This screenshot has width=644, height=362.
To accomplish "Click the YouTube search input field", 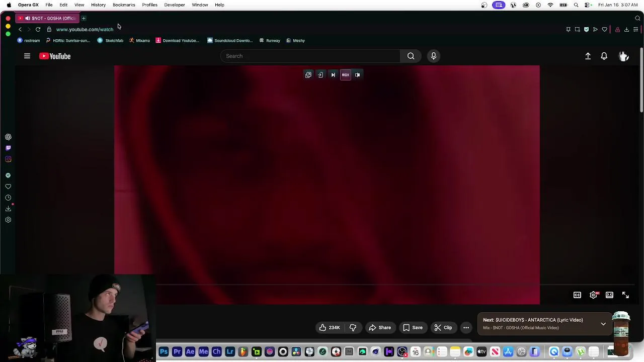I will coord(310,56).
